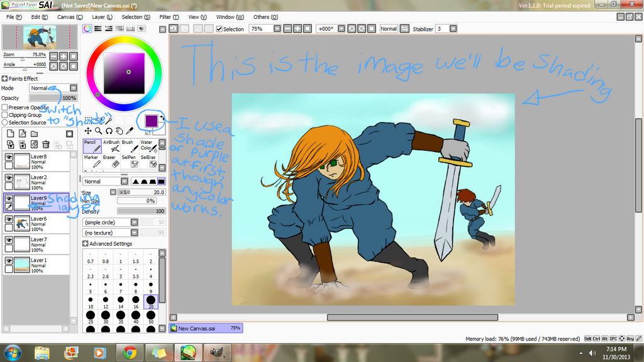Select the Eyedropper color picker tool
Viewport: 644px width, 362px height.
click(130, 131)
